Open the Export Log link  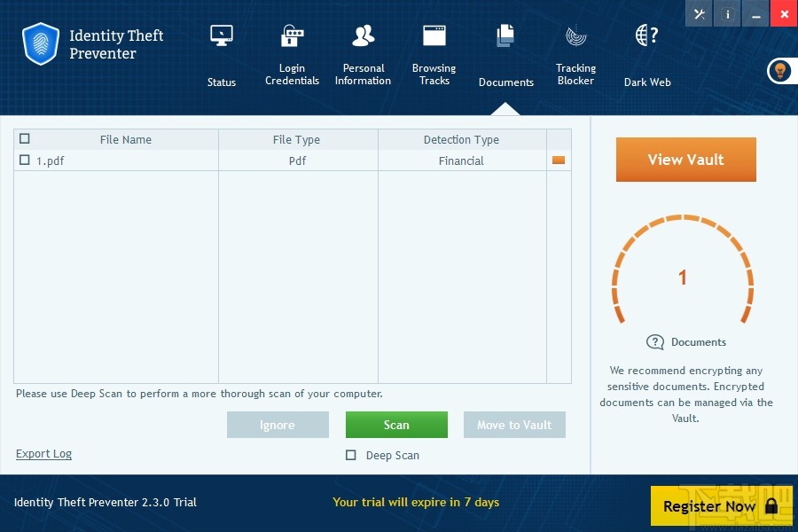coord(43,454)
